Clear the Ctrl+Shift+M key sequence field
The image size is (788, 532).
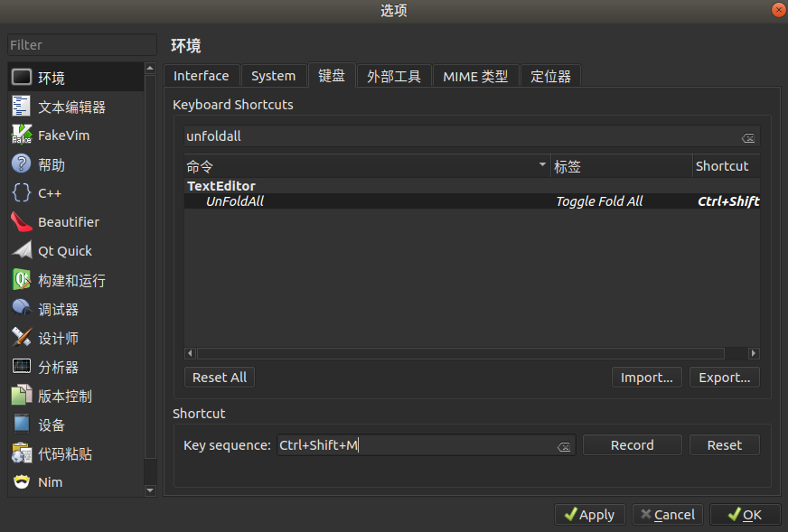coord(564,444)
